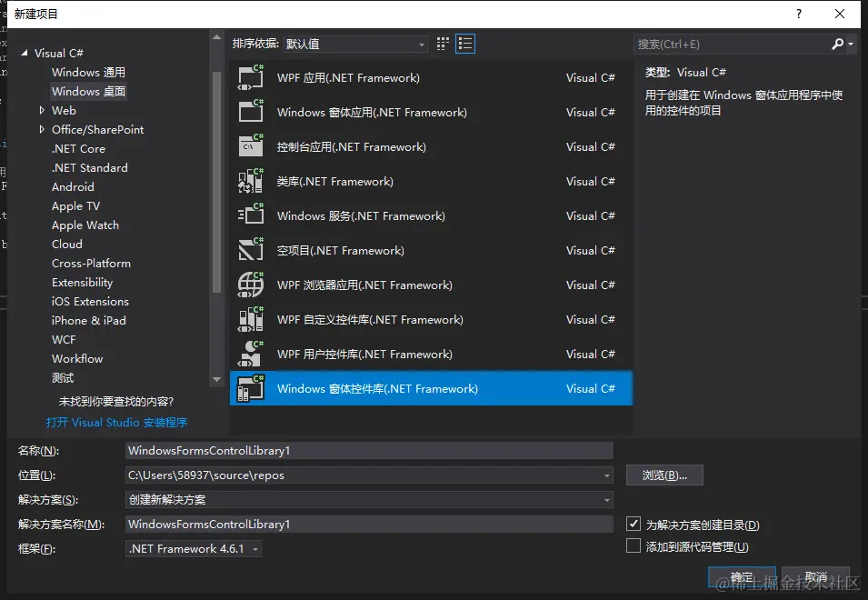Expand the Web tree node
Viewport: 868px width, 600px height.
tap(42, 110)
